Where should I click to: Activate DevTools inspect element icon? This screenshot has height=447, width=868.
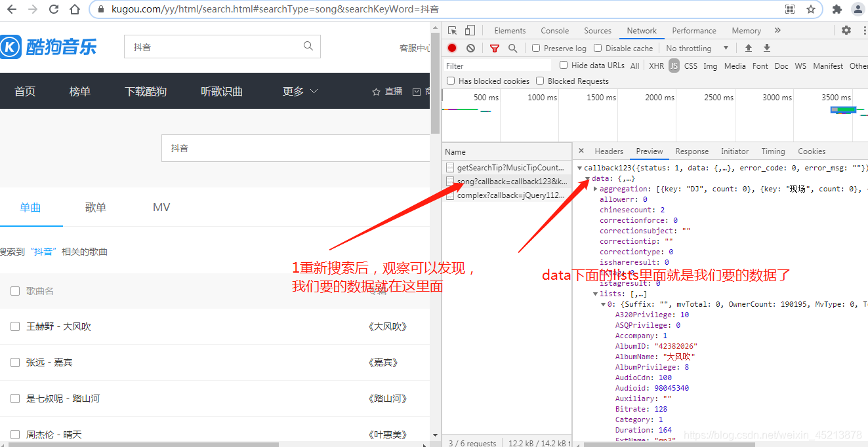pos(453,30)
